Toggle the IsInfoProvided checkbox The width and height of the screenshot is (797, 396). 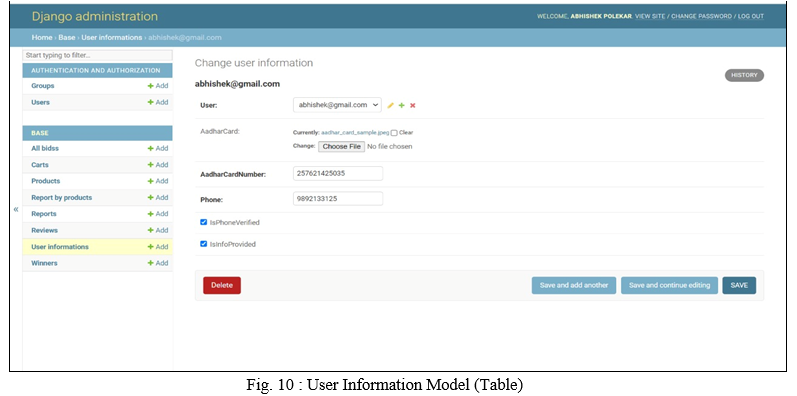click(204, 244)
